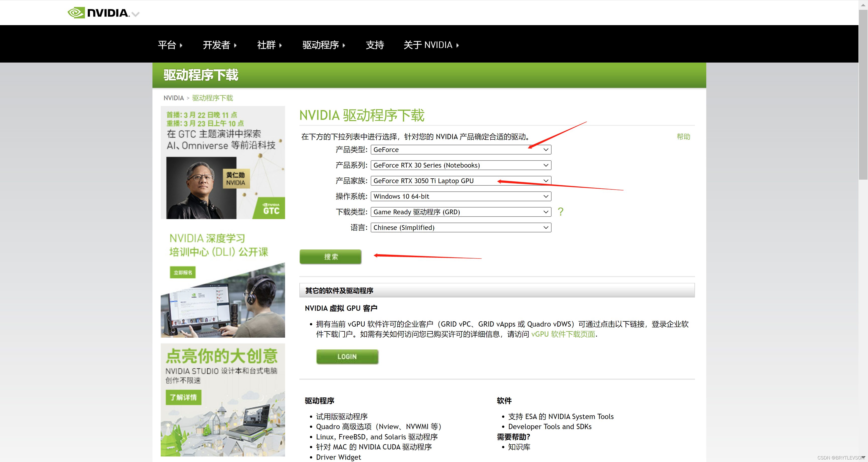Image resolution: width=868 pixels, height=462 pixels.
Task: Click the 点亮你的大创意 Studio banner heading
Action: point(222,356)
